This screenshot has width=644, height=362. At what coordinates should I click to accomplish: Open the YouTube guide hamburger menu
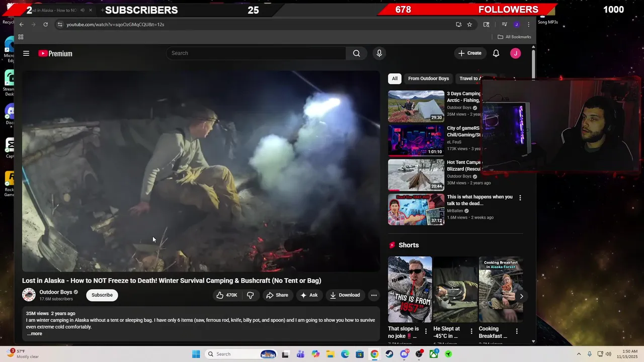[x=26, y=53]
